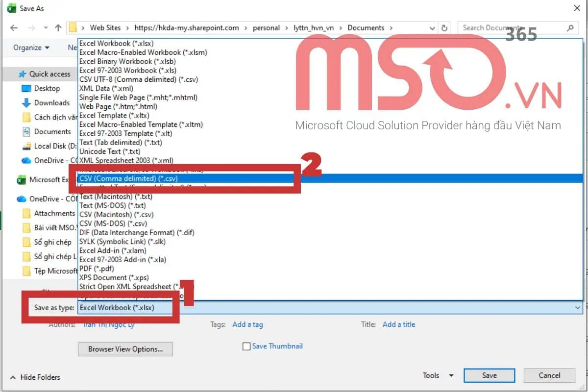Choose CSV (Comma delimited) (*.csv) option
588x392 pixels.
128,179
